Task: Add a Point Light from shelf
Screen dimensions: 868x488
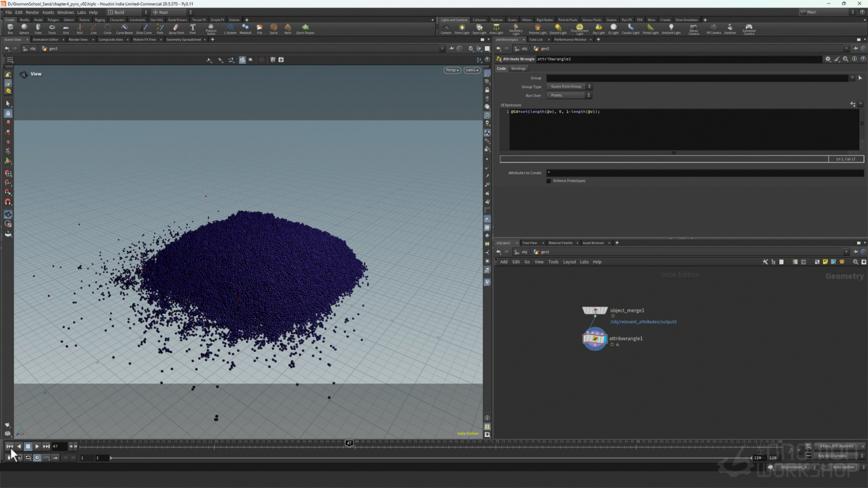Action: click(x=462, y=28)
